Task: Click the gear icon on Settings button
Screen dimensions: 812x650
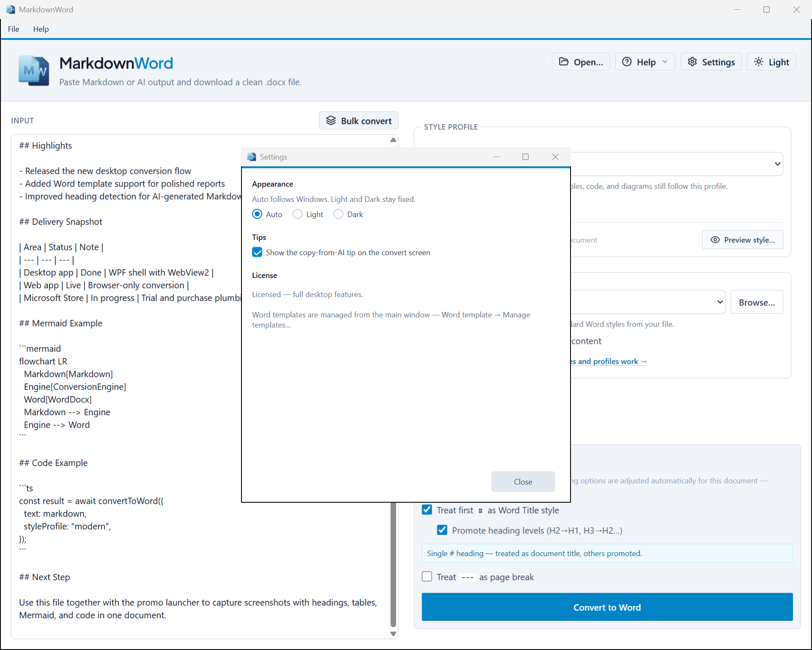Action: point(692,62)
